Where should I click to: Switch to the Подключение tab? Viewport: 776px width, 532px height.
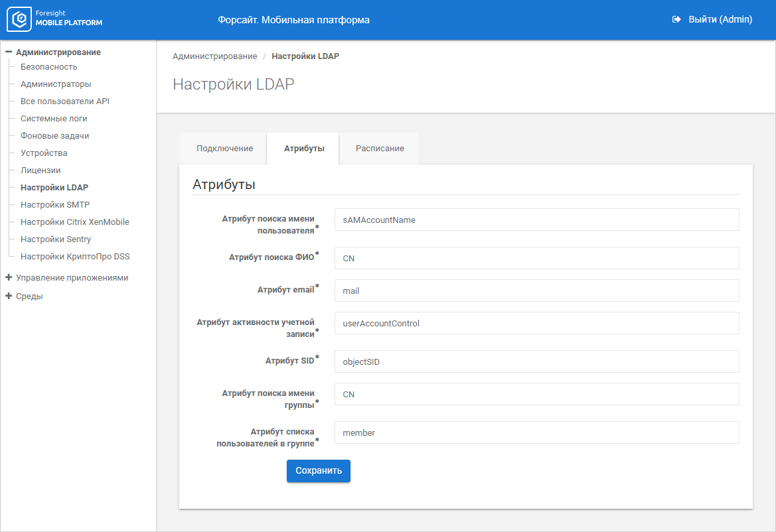(x=224, y=149)
